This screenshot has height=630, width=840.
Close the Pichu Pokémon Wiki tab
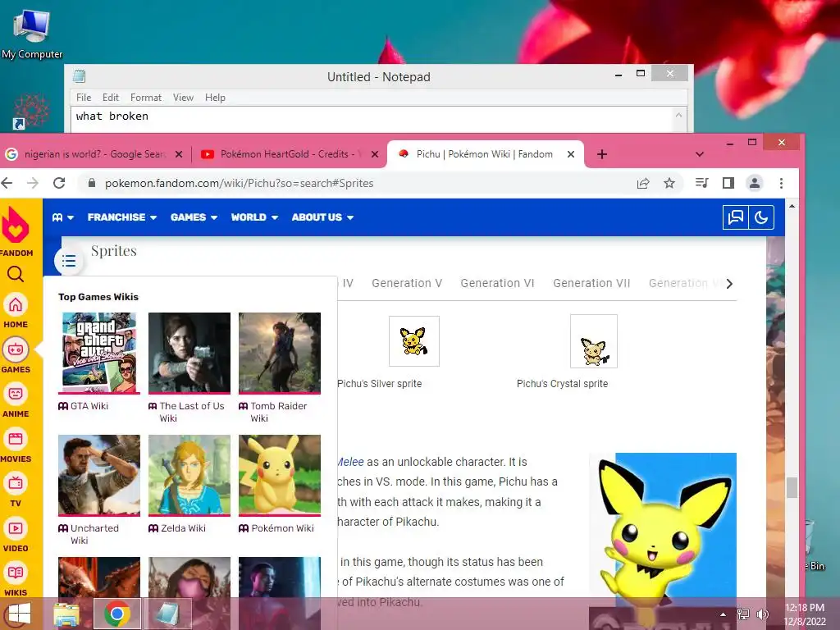[x=571, y=154]
